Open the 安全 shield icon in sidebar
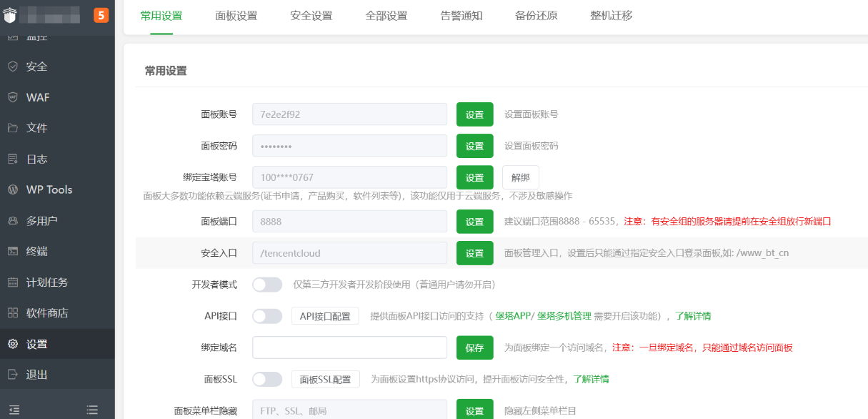 pos(13,66)
